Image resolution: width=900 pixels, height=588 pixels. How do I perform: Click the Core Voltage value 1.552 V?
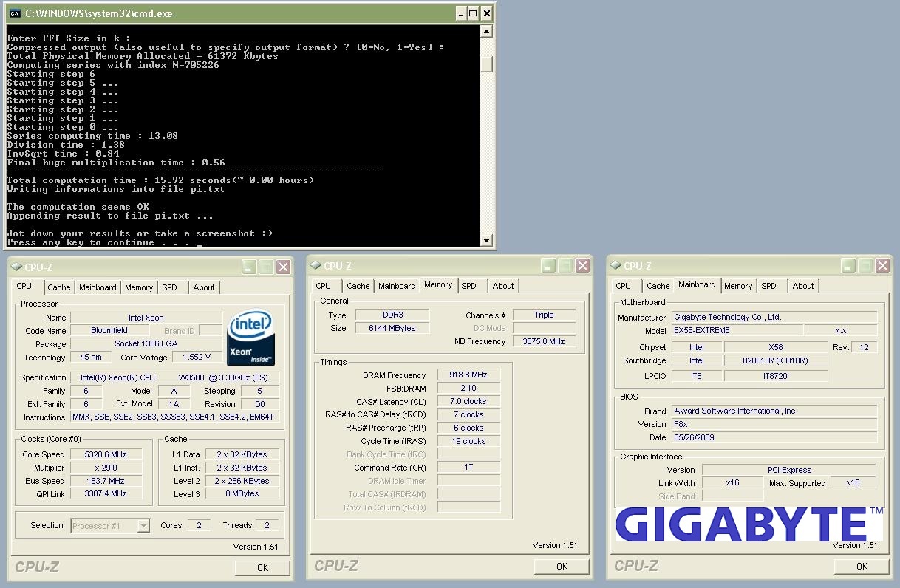click(x=197, y=358)
